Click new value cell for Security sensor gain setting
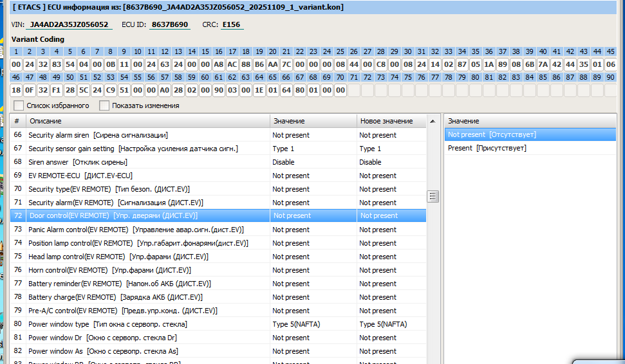The image size is (625, 364). click(390, 149)
